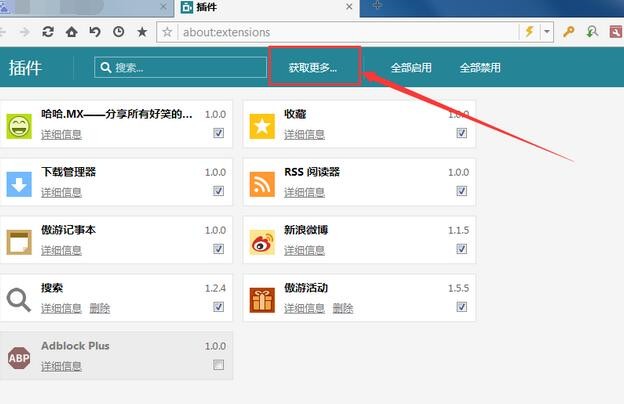Click 全部禁用 to disable all
Viewport: 624px width, 404px height.
coord(480,68)
